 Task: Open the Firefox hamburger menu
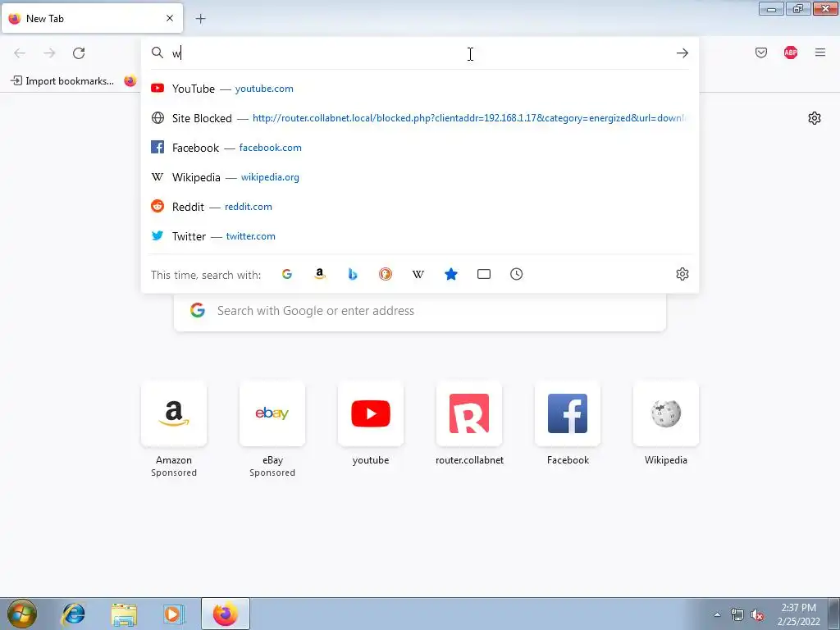coord(819,52)
